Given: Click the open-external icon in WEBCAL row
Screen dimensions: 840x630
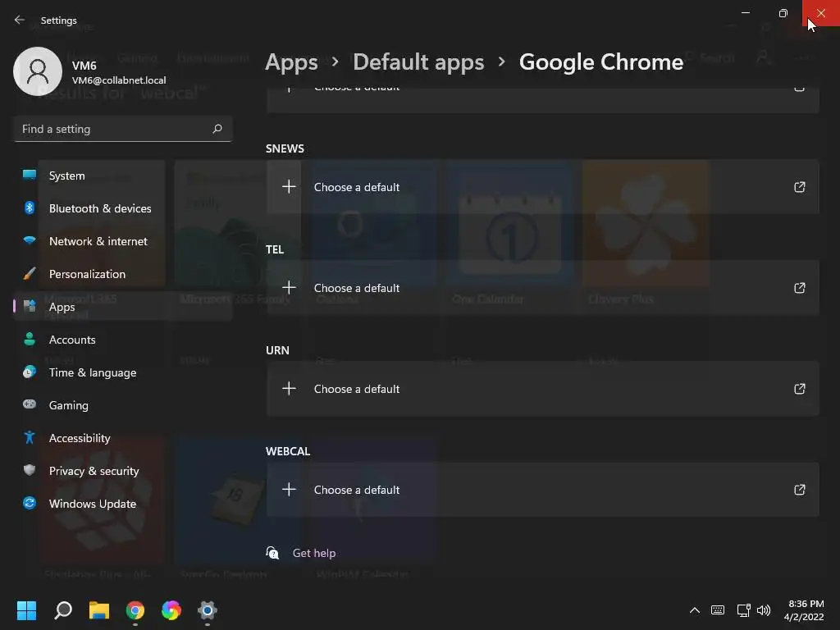Looking at the screenshot, I should pyautogui.click(x=799, y=490).
